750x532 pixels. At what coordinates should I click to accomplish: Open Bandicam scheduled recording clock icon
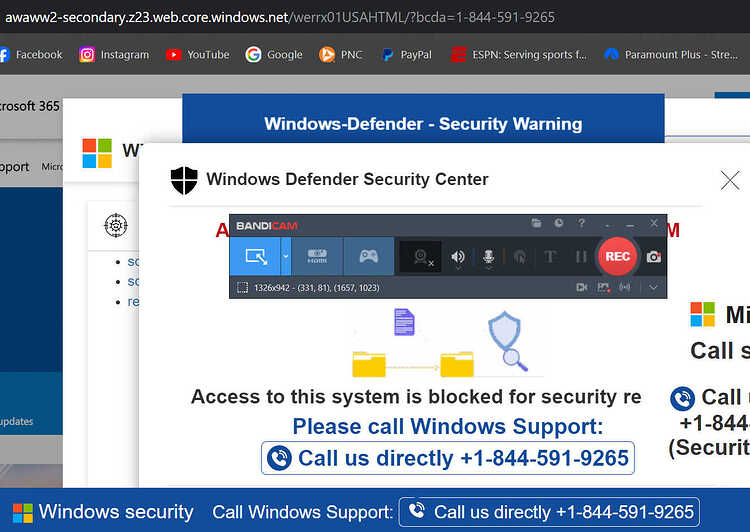[559, 223]
